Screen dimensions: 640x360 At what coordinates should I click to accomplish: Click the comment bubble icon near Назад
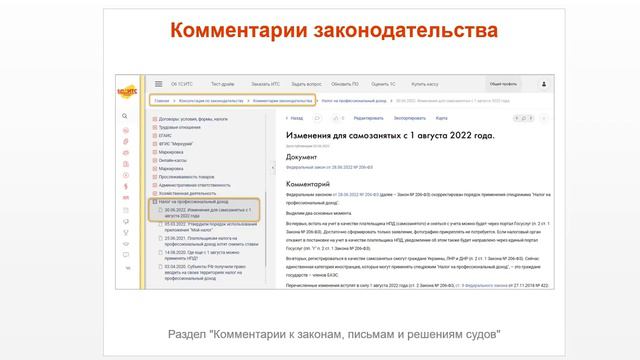[317, 118]
